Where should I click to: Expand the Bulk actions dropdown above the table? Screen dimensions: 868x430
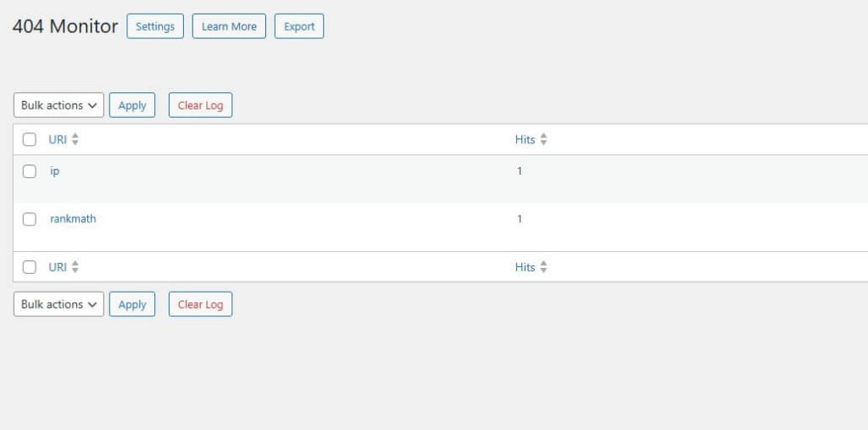pyautogui.click(x=58, y=105)
